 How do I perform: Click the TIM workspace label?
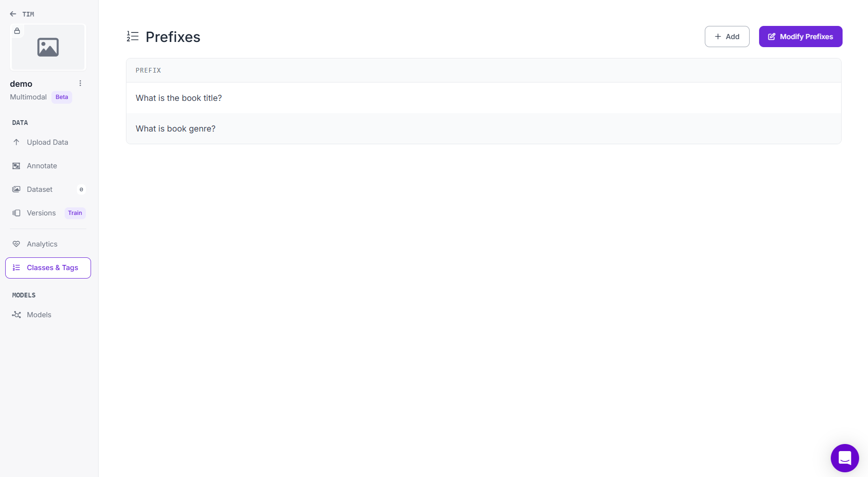tap(28, 14)
